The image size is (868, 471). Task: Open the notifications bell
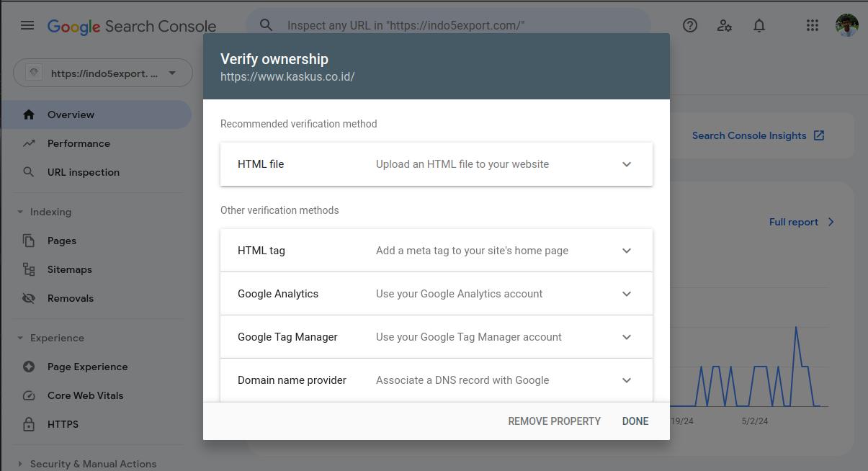759,26
